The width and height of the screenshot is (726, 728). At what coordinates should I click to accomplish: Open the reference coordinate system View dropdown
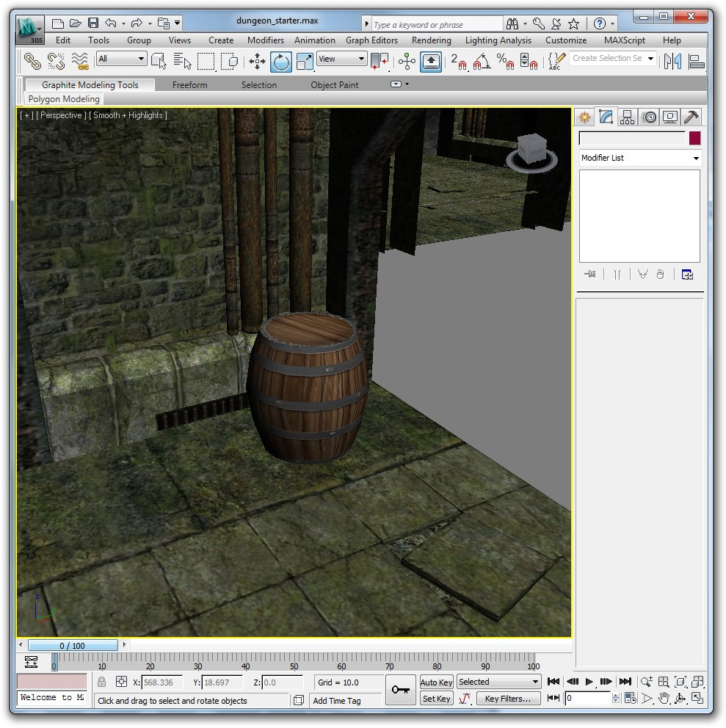pos(341,59)
